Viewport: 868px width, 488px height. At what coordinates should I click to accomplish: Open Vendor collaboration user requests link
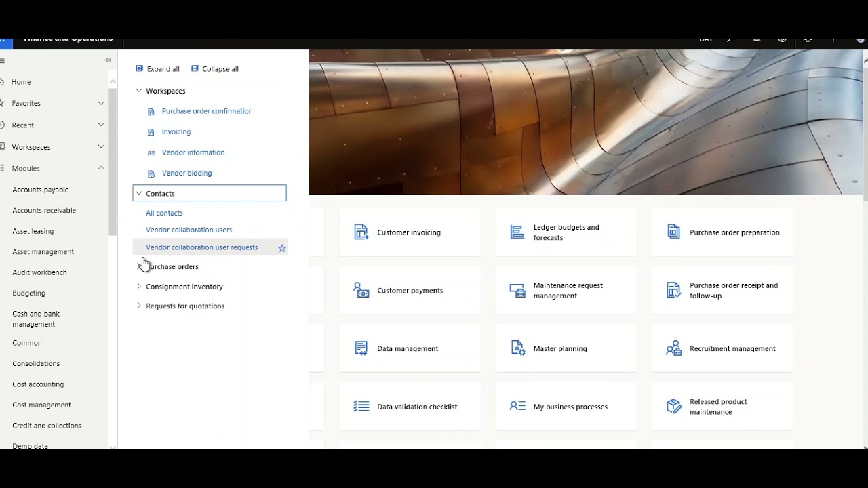coord(201,247)
